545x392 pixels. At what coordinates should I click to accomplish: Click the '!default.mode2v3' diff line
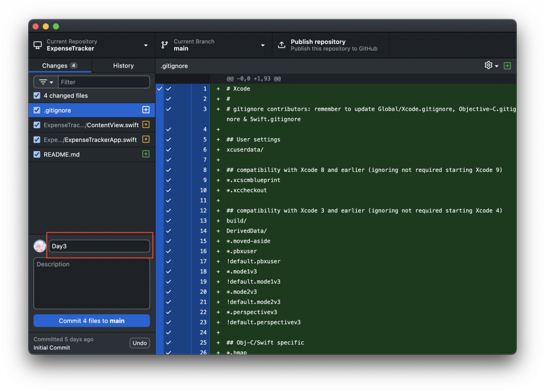(x=253, y=302)
